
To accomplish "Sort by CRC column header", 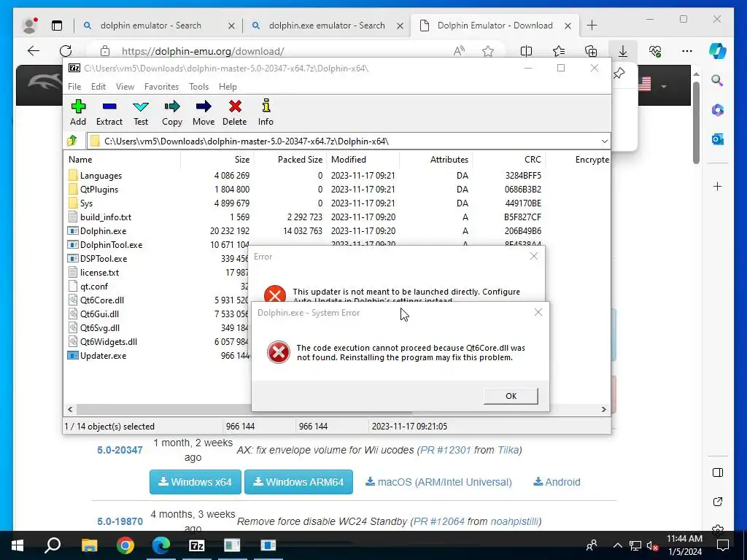I will click(508, 160).
